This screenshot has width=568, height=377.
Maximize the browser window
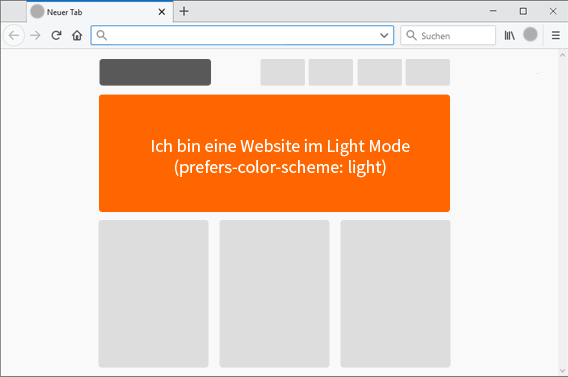(x=523, y=11)
